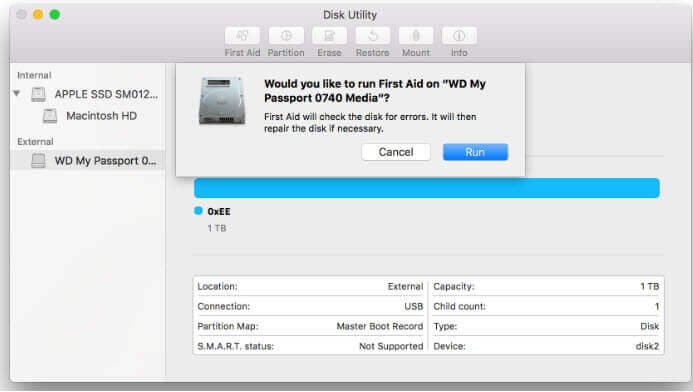Image resolution: width=693 pixels, height=392 pixels.
Task: Click the External sidebar section header
Action: point(35,141)
